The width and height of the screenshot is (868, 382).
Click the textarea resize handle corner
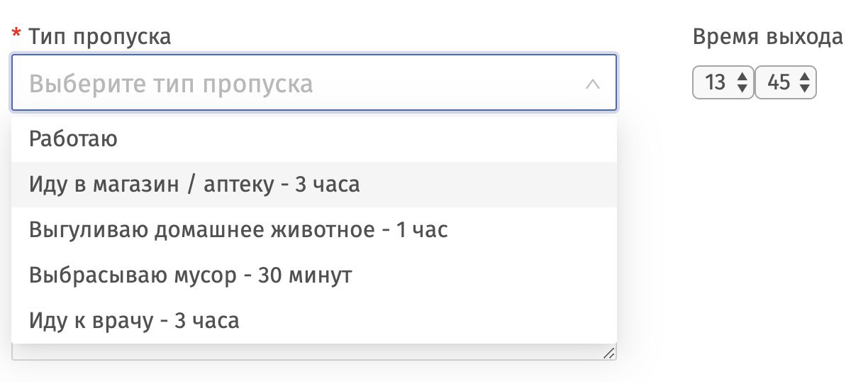(608, 353)
